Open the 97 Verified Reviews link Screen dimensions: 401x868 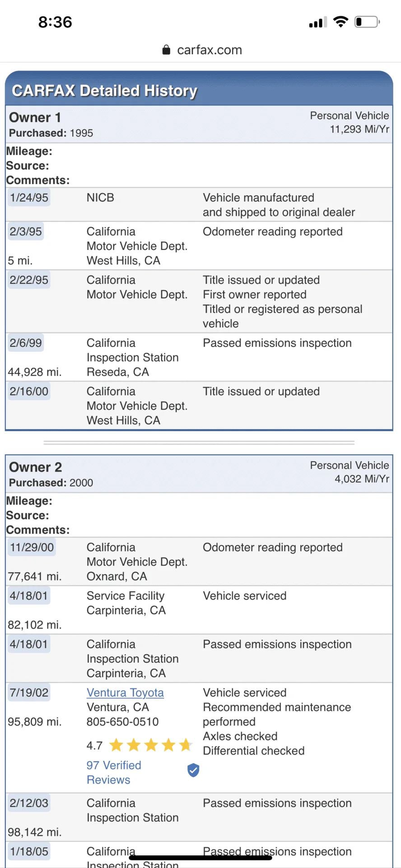pos(114,772)
